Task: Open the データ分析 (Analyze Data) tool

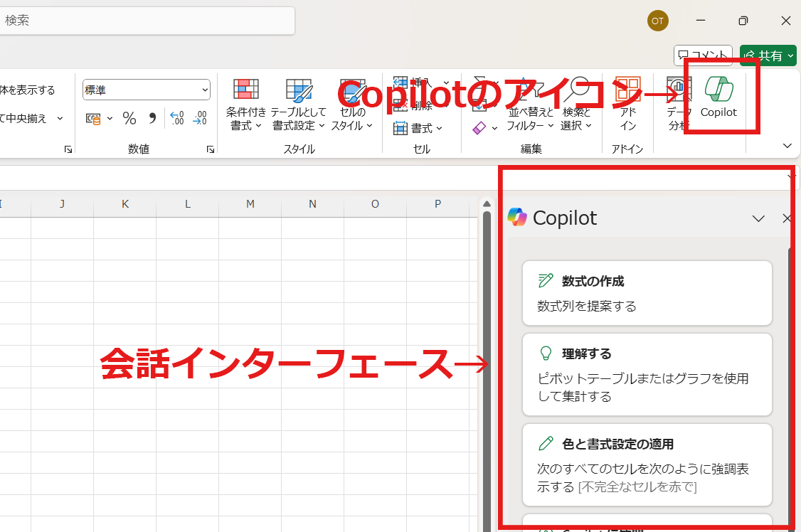Action: pyautogui.click(x=679, y=104)
